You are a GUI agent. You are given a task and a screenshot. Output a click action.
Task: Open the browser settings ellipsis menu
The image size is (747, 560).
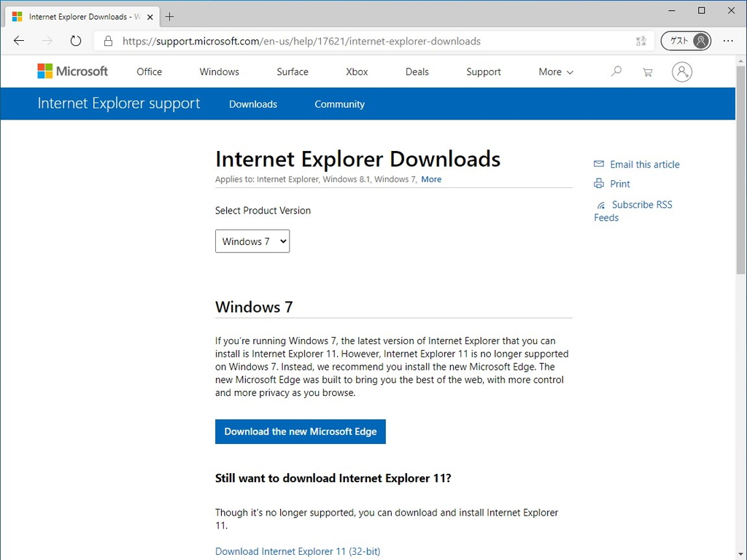[728, 41]
